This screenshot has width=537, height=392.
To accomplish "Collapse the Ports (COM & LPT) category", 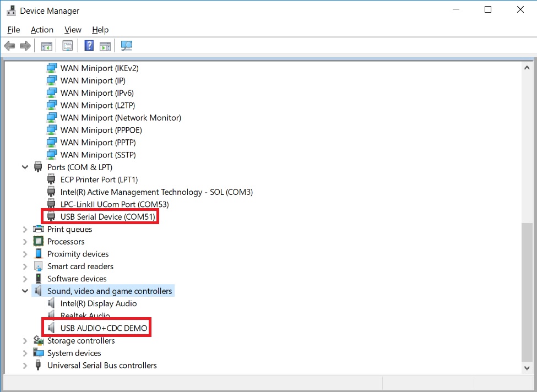I will tap(25, 167).
